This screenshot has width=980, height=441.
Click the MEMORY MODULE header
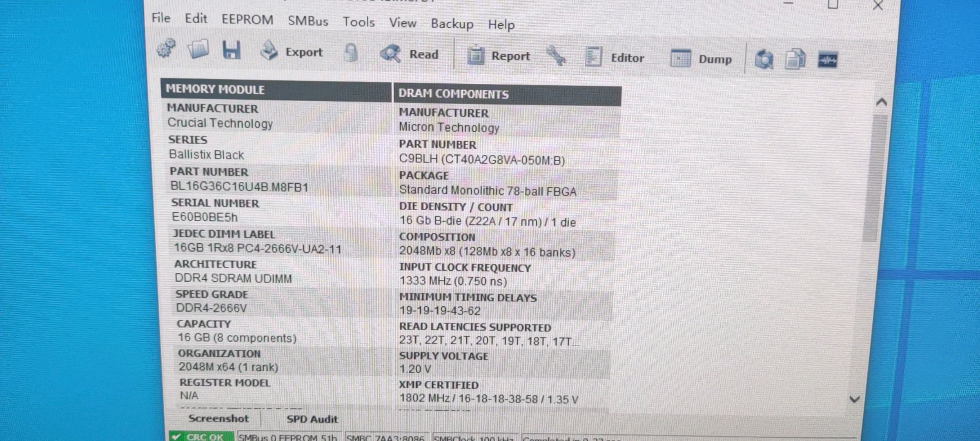[x=276, y=89]
